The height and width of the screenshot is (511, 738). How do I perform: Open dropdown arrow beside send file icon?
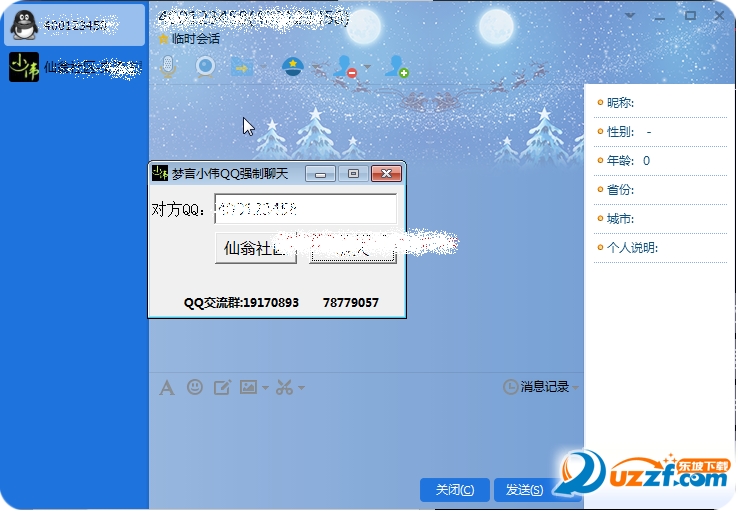pyautogui.click(x=263, y=67)
